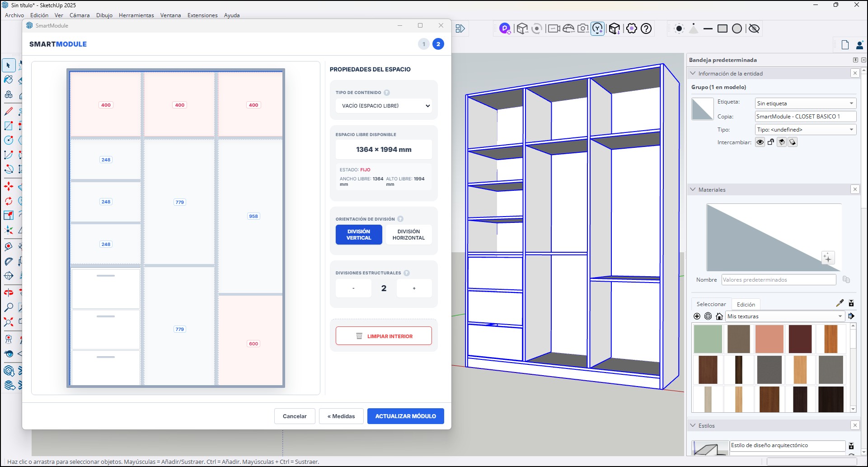Viewport: 868px width, 467px height.
Task: Open the Extensiones menu
Action: pos(202,15)
